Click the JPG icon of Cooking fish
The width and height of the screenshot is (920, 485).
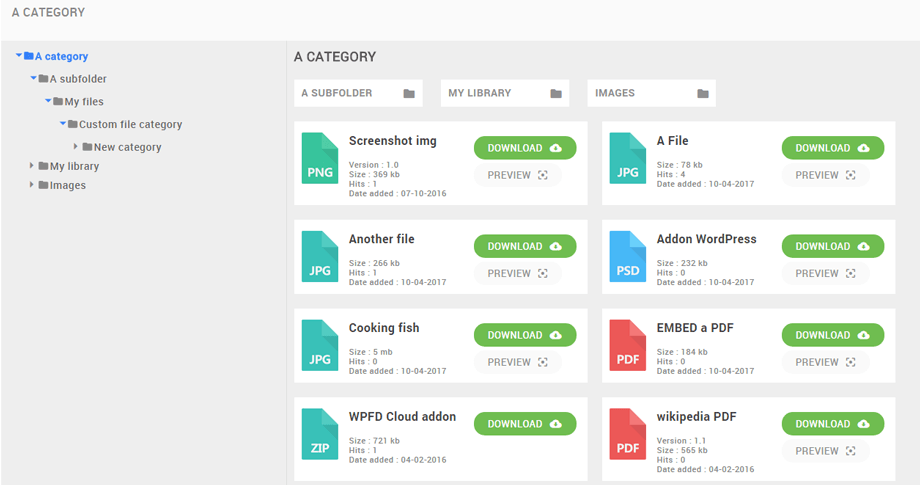click(x=320, y=345)
